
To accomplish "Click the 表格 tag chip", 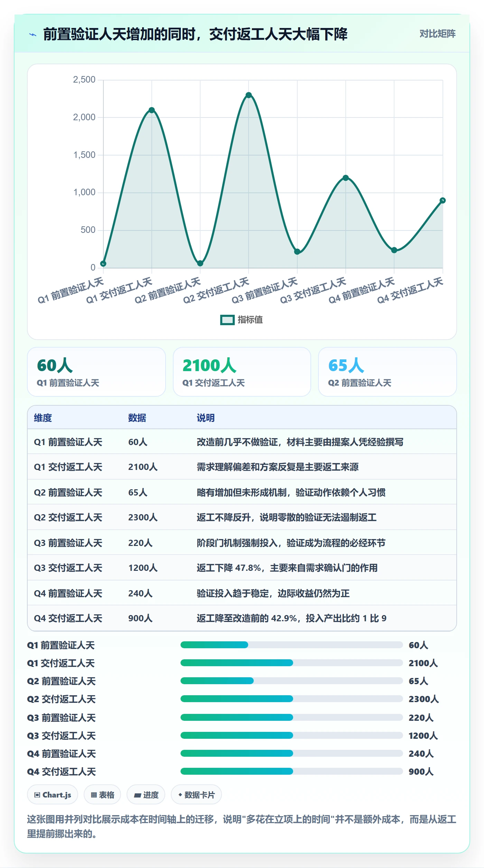I will [102, 795].
